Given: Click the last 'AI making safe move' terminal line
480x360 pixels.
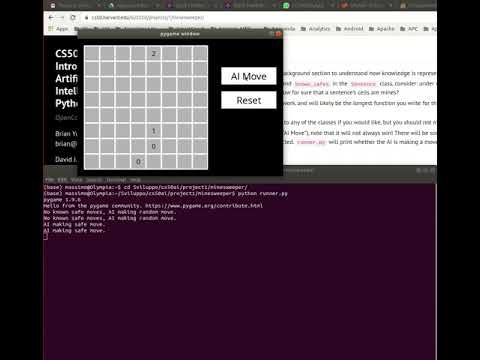Looking at the screenshot, I should coord(74,230).
